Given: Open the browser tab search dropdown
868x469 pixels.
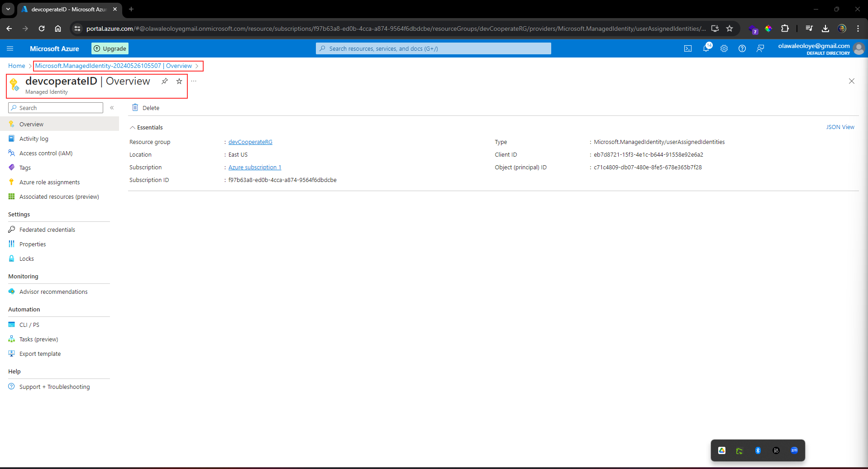Looking at the screenshot, I should [x=8, y=9].
